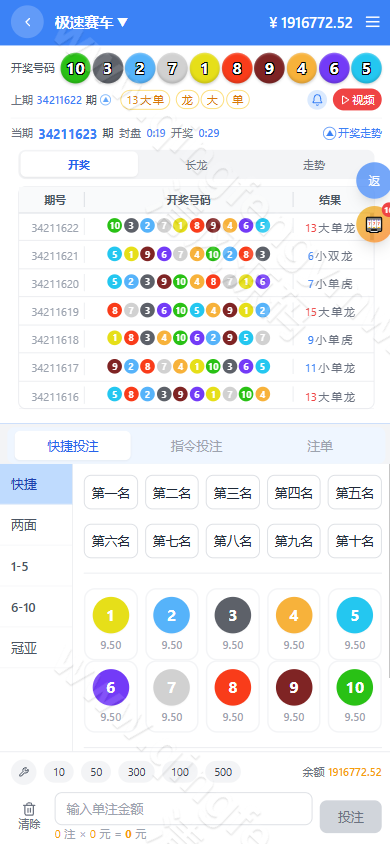The image size is (390, 844).
Task: Select the 500 chip amount
Action: (x=223, y=772)
